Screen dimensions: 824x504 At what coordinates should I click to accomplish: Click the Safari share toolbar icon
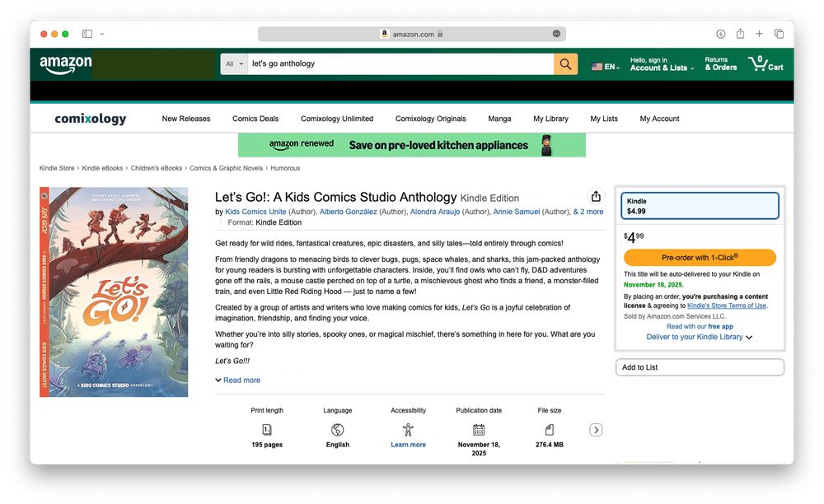[740, 34]
